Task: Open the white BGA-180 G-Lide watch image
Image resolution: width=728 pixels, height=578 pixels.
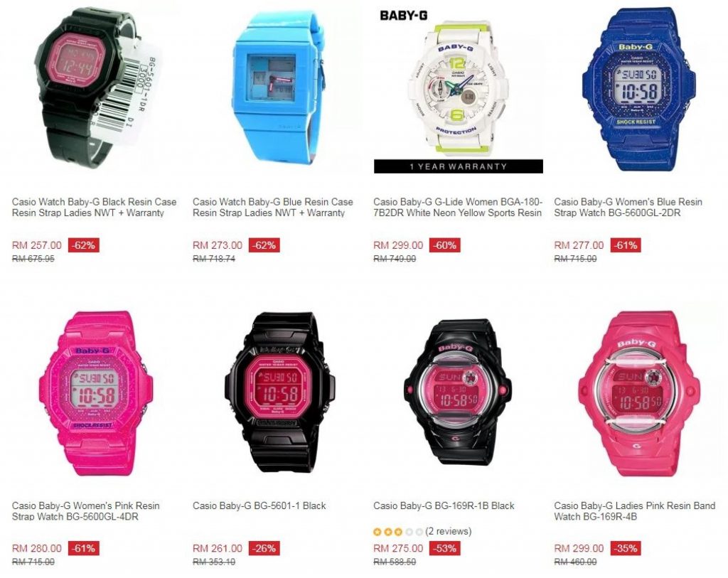Action: pos(459,90)
